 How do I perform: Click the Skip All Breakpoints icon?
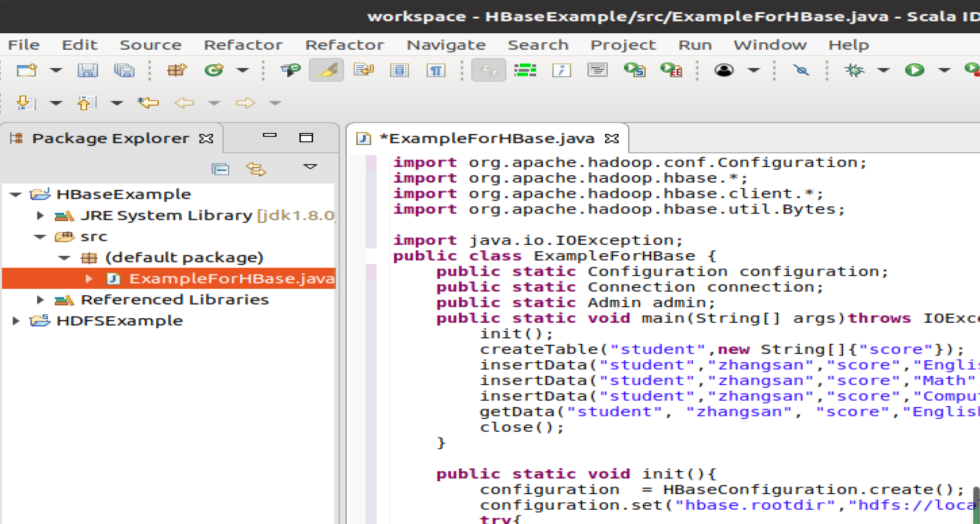tap(801, 70)
